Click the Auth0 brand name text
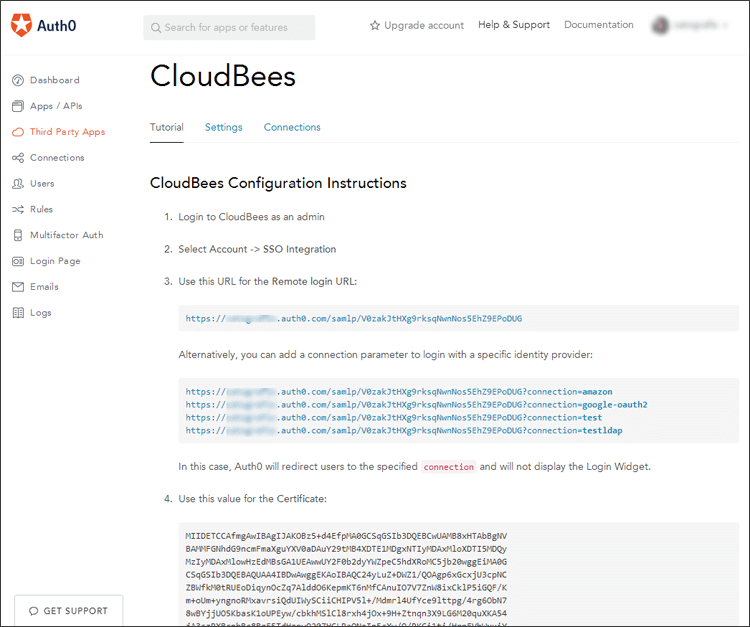This screenshot has height=627, width=750. click(x=56, y=26)
